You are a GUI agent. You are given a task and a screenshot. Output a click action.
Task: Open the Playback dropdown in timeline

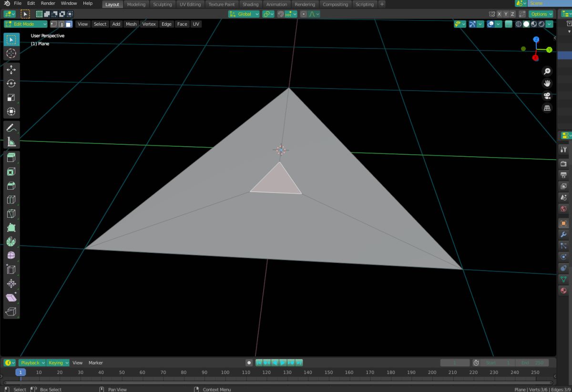tap(32, 362)
